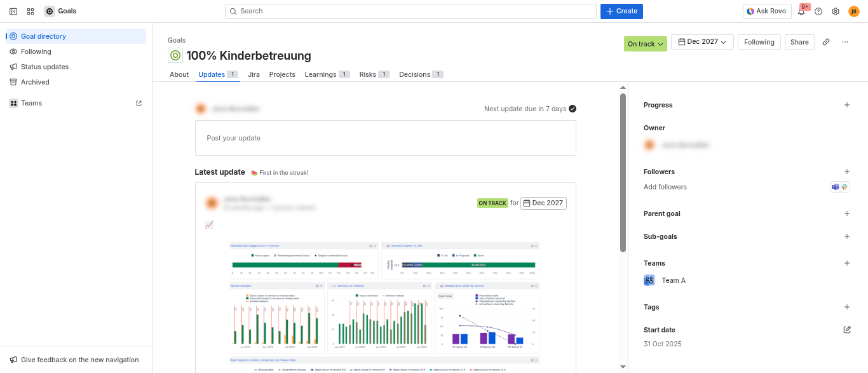868x373 pixels.
Task: Open the Jira tab
Action: (x=254, y=74)
